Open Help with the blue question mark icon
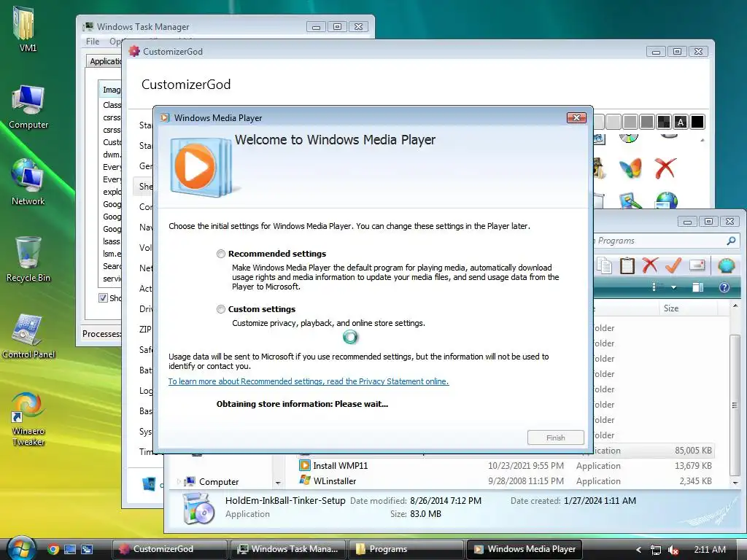 [724, 287]
